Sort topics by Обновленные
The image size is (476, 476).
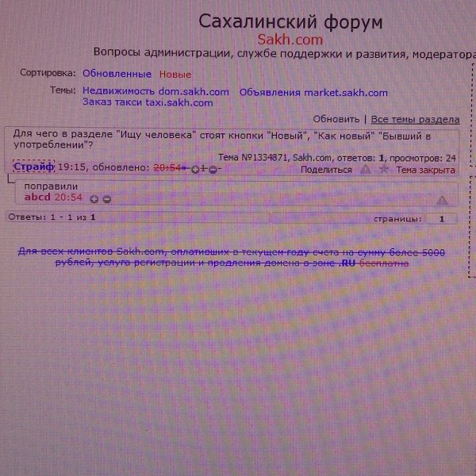[x=117, y=74]
